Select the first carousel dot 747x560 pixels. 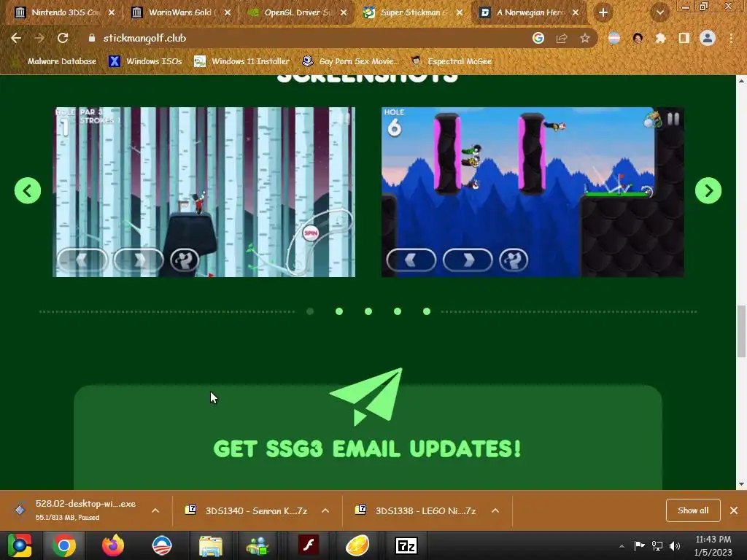click(310, 311)
